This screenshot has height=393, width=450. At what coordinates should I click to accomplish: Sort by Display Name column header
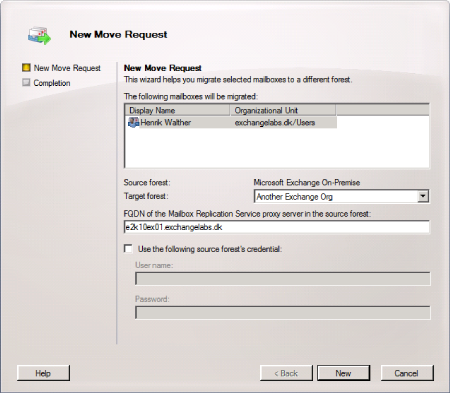tap(177, 110)
